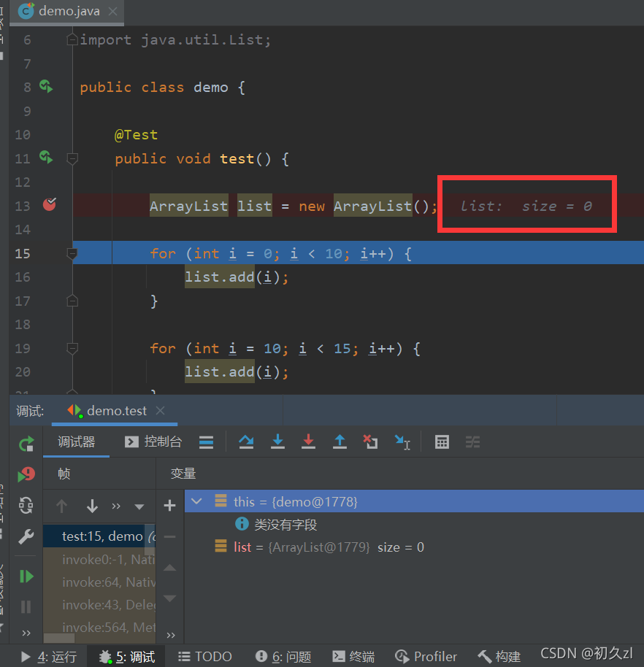
Task: Click the frames horizontal scrollbar thumb
Action: (x=59, y=638)
